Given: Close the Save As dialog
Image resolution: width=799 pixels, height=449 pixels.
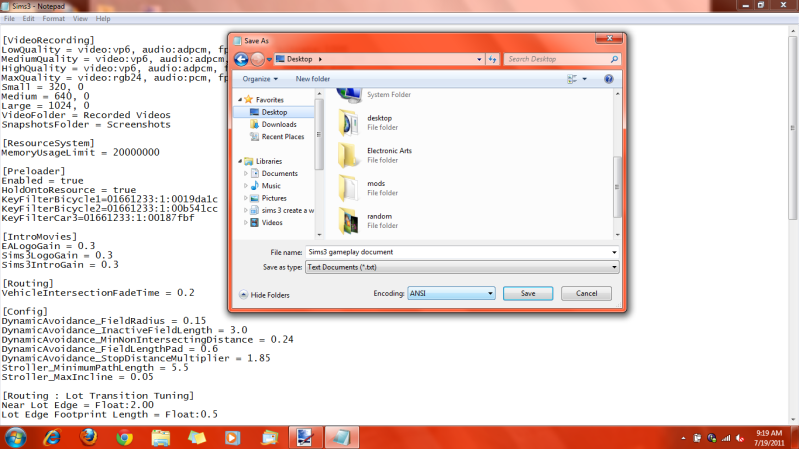Looking at the screenshot, I should pyautogui.click(x=609, y=39).
